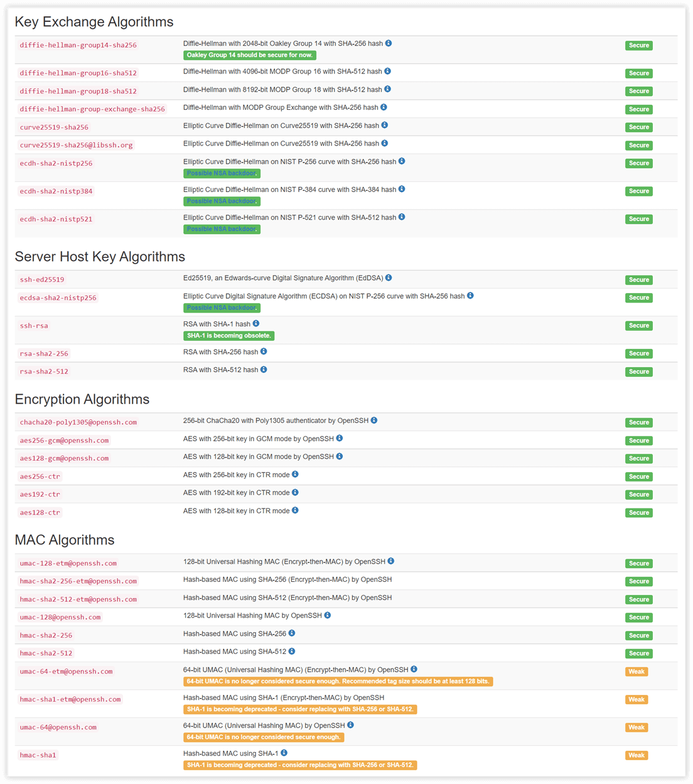Click info icon for AES 128-bit CTR mode

click(295, 510)
